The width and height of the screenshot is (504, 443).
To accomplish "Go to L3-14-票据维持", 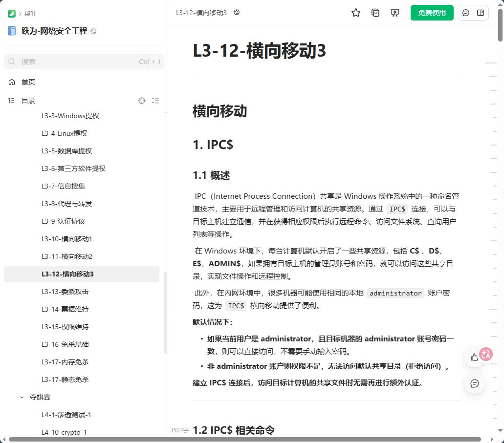I will (65, 309).
